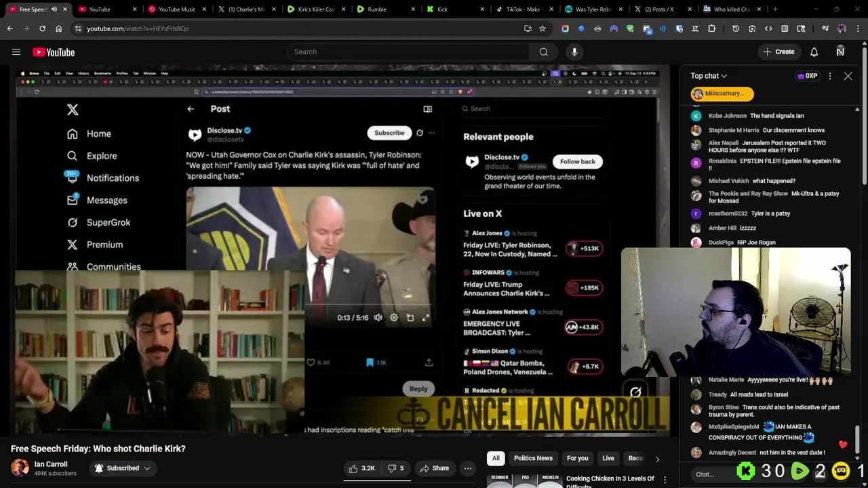The height and width of the screenshot is (488, 868).
Task: View site information for youtube.com
Action: click(x=78, y=28)
